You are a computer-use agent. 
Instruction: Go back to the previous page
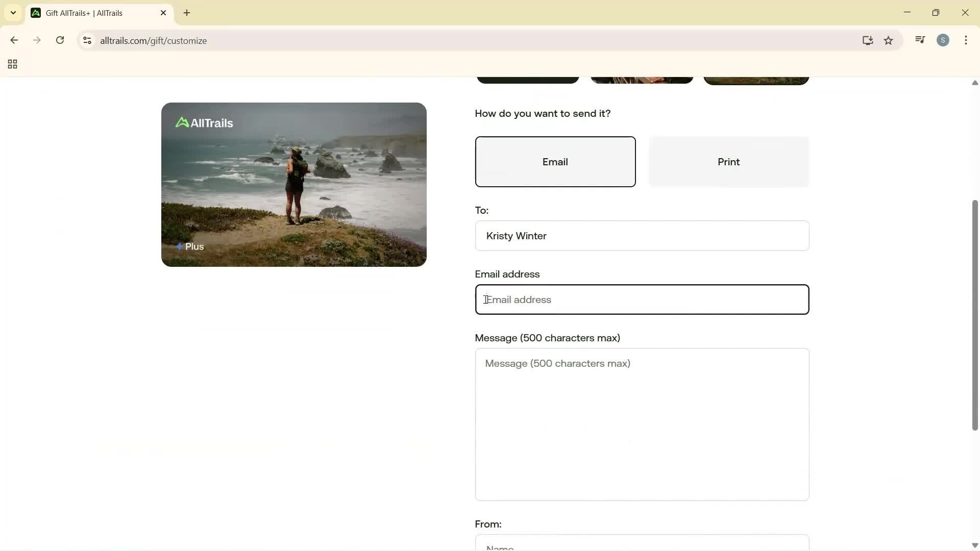(14, 40)
